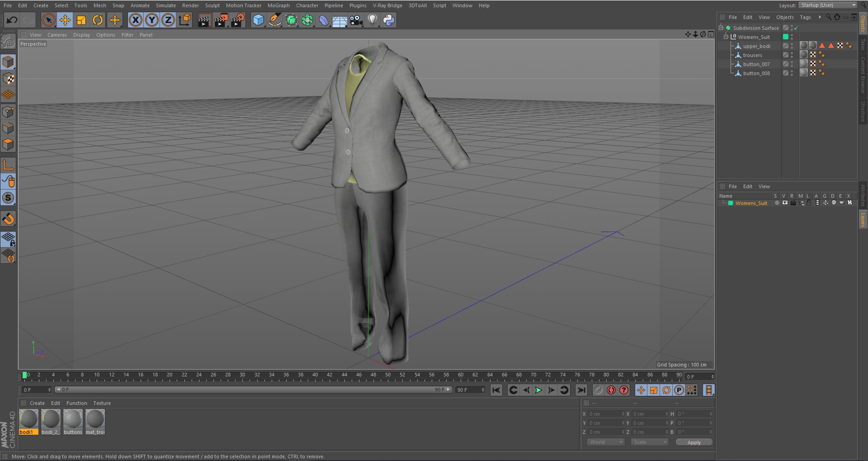Toggle Enable Axis mode
The image size is (868, 461).
pos(8,165)
